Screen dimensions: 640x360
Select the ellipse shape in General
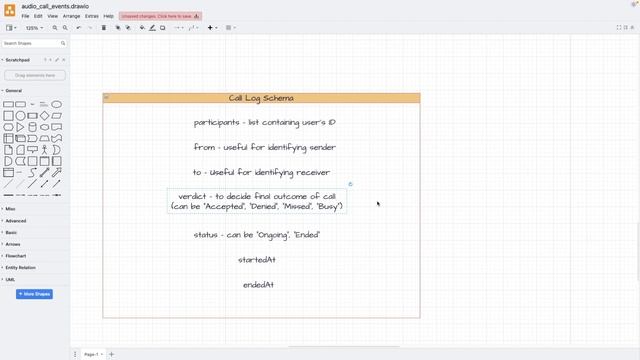[x=56, y=104]
